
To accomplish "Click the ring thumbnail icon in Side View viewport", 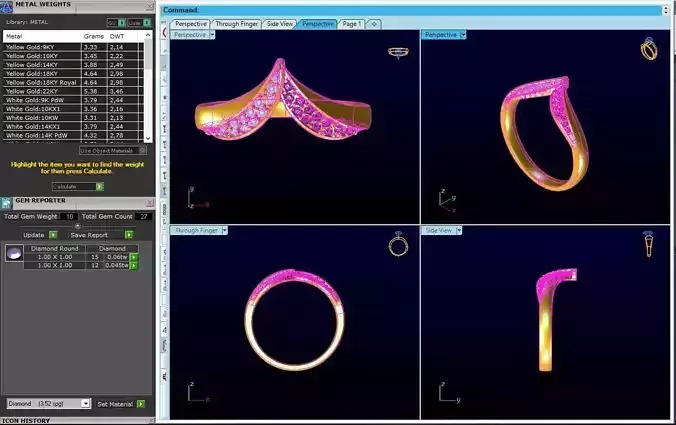I will 648,244.
